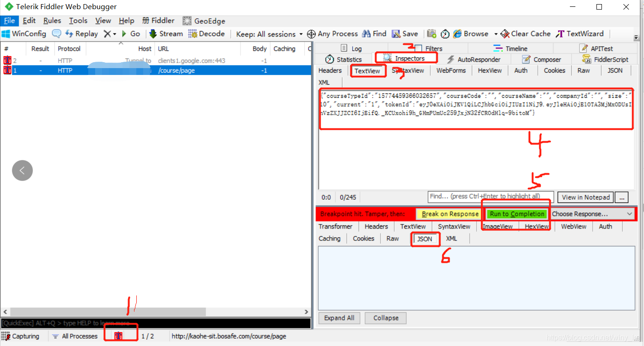644x346 pixels.
Task: Open the Edit menu
Action: [29, 21]
